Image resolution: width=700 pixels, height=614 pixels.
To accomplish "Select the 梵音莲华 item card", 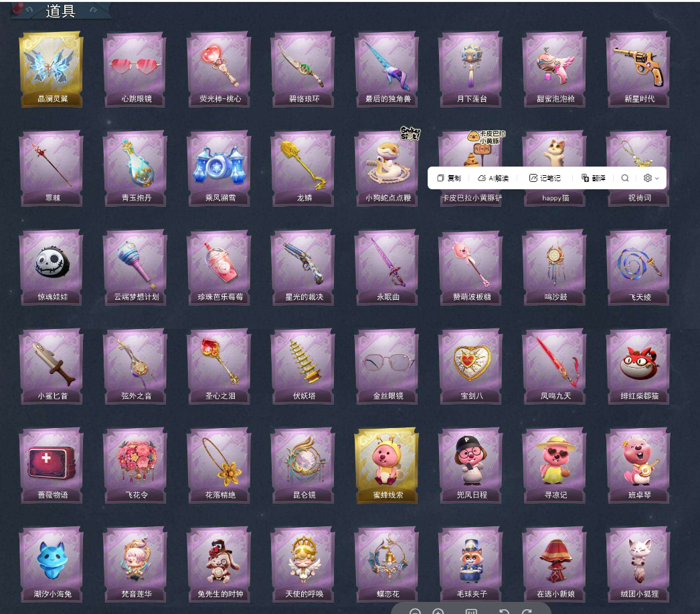I will pos(135,565).
